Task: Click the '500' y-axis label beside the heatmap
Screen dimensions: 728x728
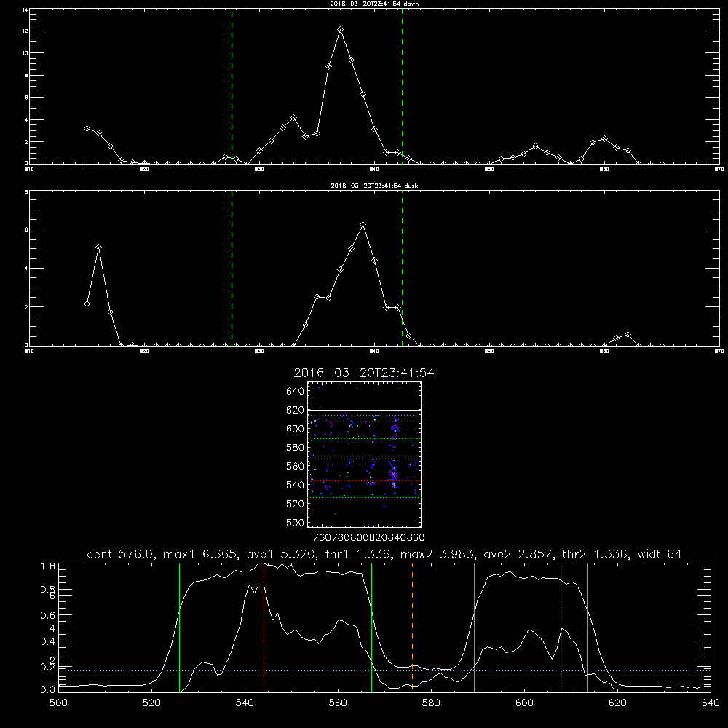Action: coord(296,523)
